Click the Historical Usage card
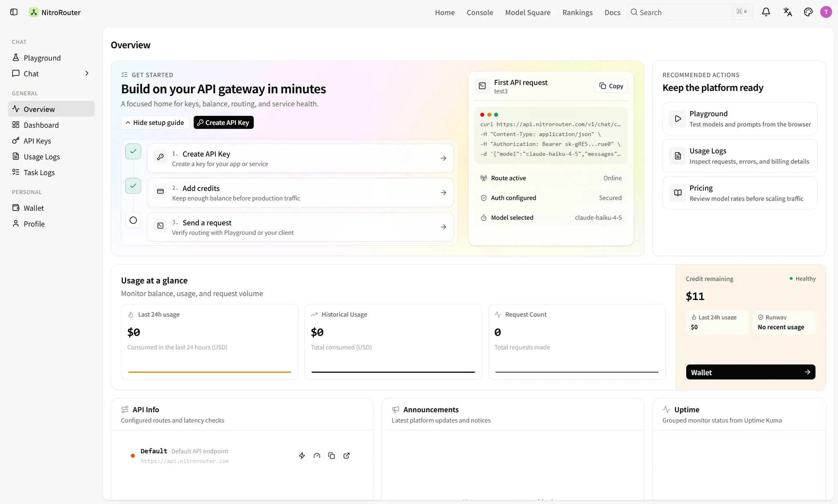 [x=393, y=342]
